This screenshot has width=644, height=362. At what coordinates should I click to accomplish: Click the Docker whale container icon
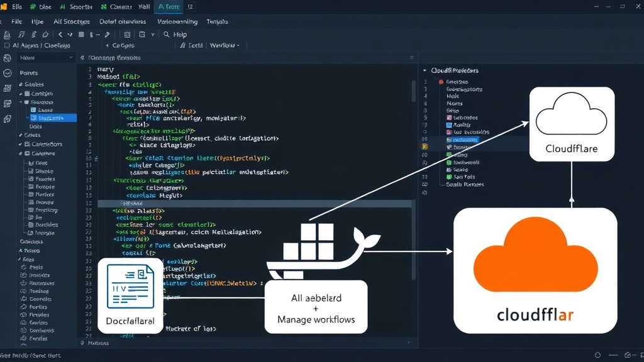click(323, 251)
